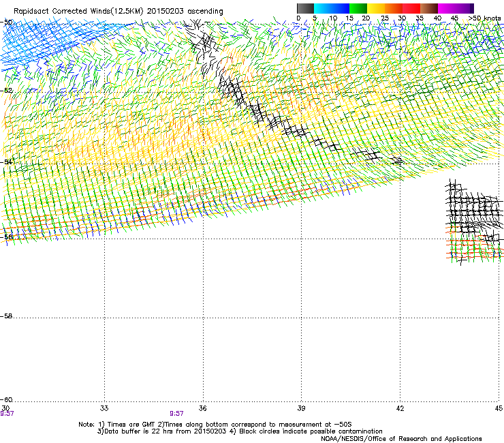Click the orange 25-30 knots legend segment
Viewport: 504px width, 443px height.
(x=394, y=8)
